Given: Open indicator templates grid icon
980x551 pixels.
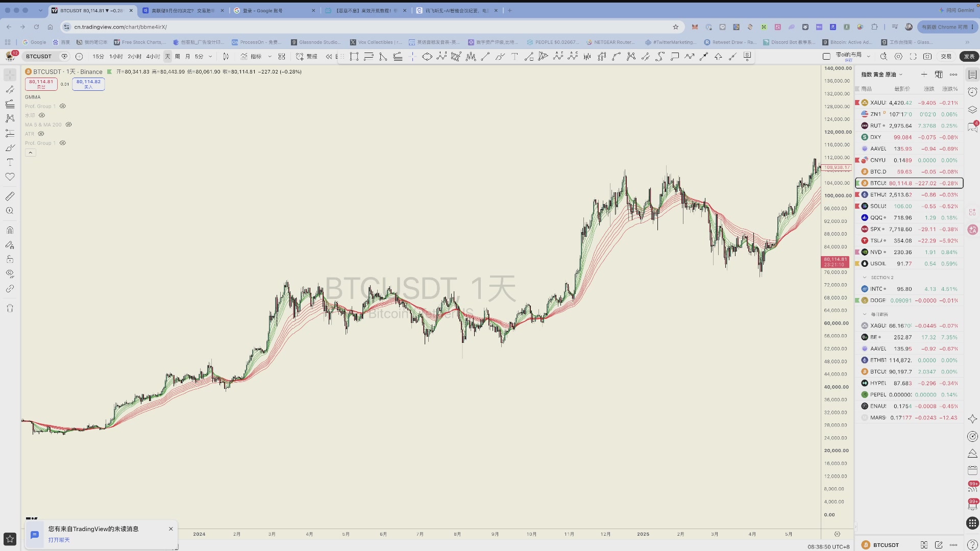Looking at the screenshot, I should click(x=282, y=57).
